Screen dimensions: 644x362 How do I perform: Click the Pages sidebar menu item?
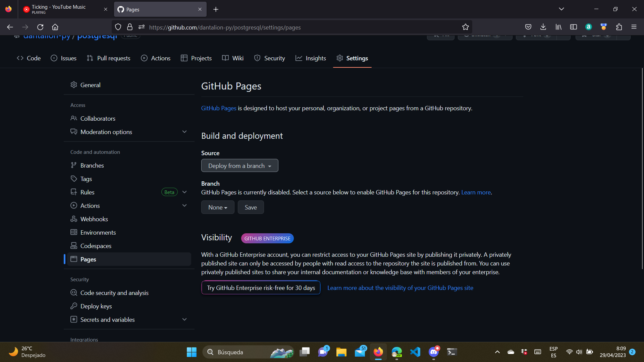coord(88,259)
